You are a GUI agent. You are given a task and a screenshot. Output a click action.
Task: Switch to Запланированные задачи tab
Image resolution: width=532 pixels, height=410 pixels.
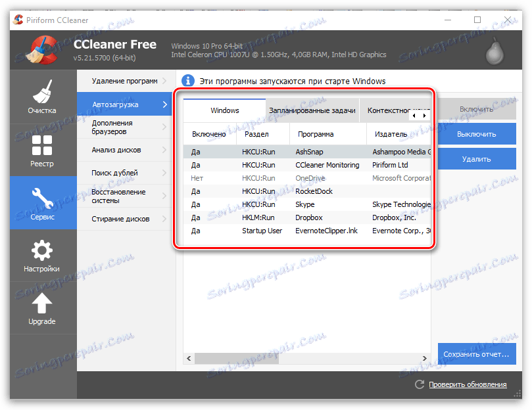coord(312,110)
